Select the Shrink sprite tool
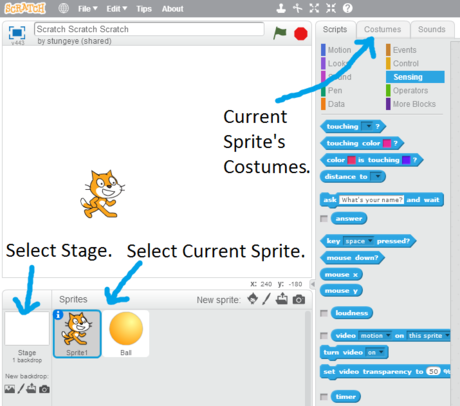Screen dimensions: 460x406 (331, 8)
